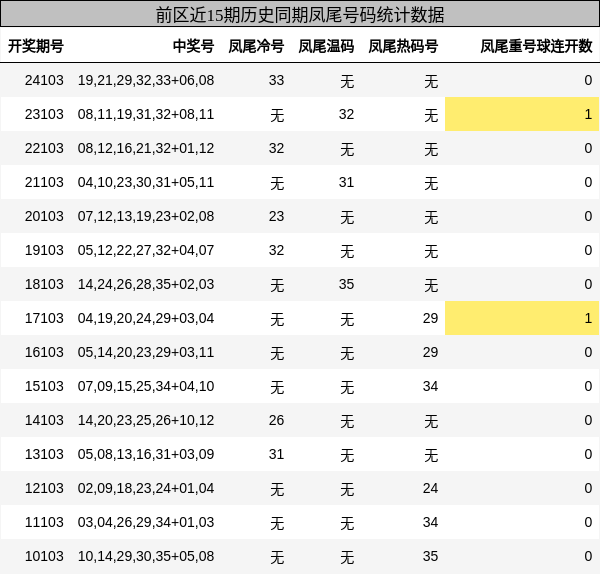This screenshot has height=574, width=600.
Task: Click winning numbers 05,14,20,23,29+03,11
Action: click(x=146, y=352)
